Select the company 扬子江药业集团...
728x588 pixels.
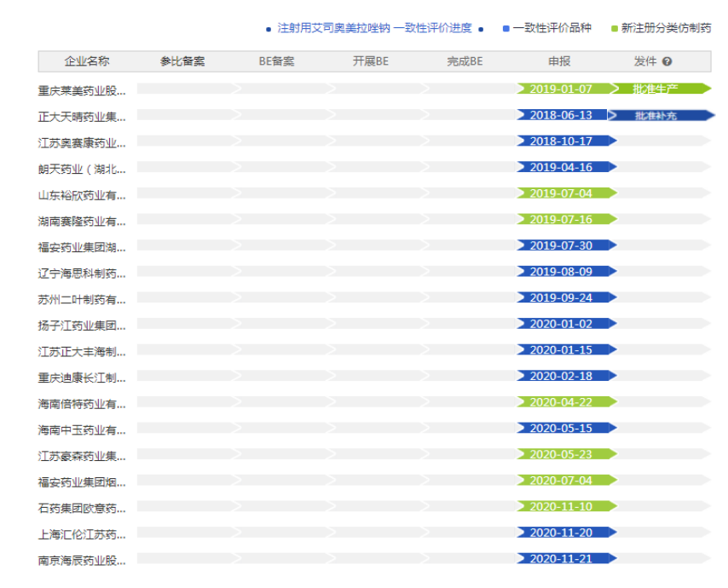82,326
